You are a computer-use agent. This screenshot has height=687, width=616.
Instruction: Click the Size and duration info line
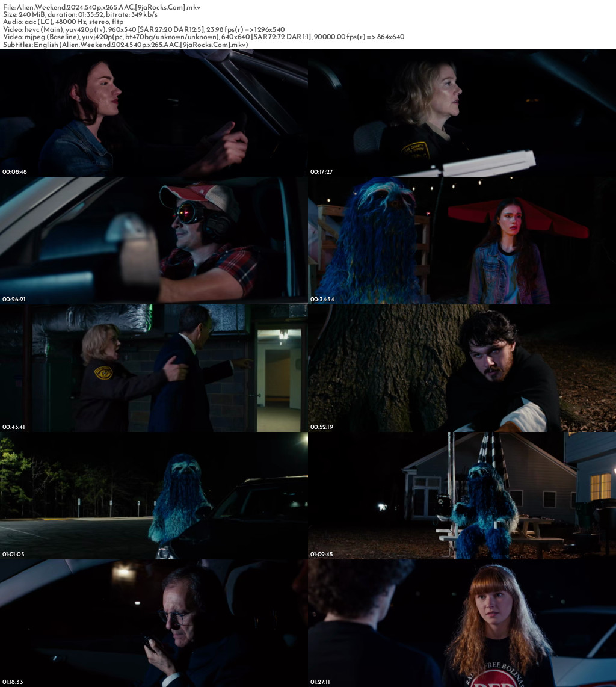point(80,14)
